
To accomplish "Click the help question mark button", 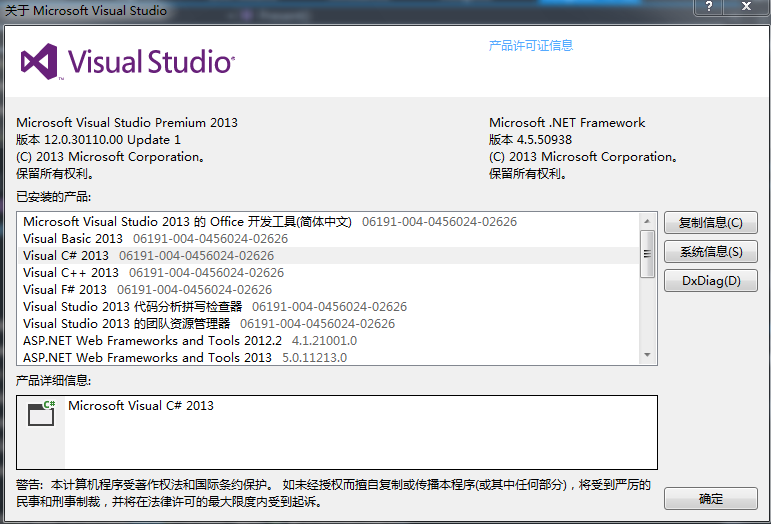I will 709,7.
